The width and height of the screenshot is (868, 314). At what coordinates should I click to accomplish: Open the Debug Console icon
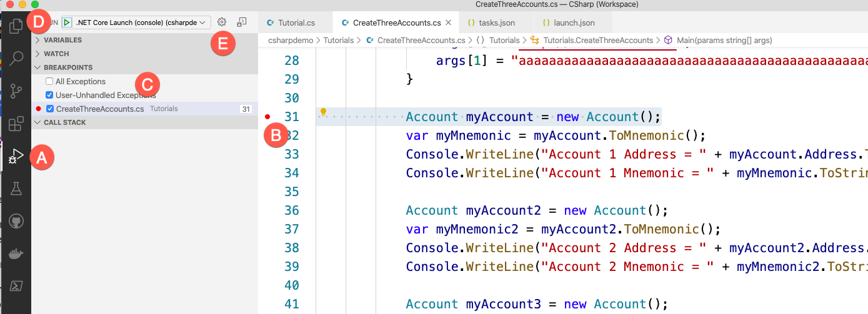pyautogui.click(x=242, y=22)
